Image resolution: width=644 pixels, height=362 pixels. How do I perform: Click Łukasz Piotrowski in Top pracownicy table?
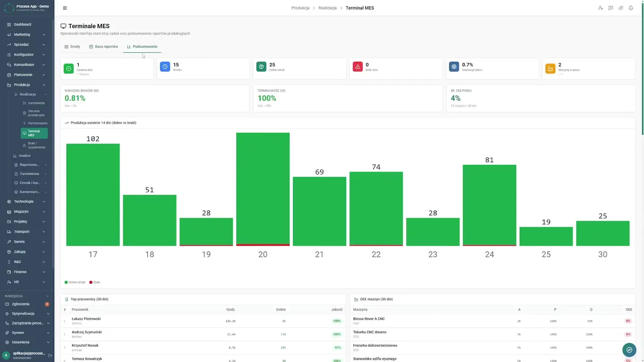pyautogui.click(x=86, y=319)
